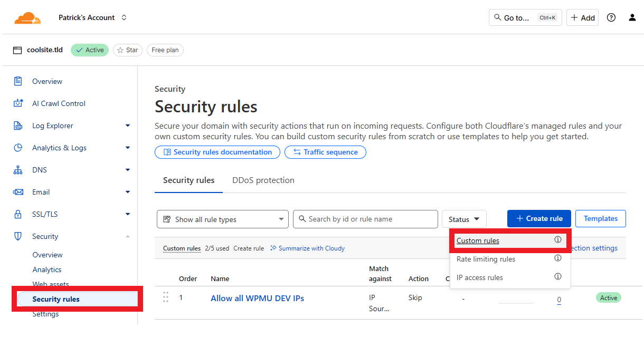This screenshot has width=644, height=337.
Task: Click info icon beside Custom rules option
Action: [557, 240]
